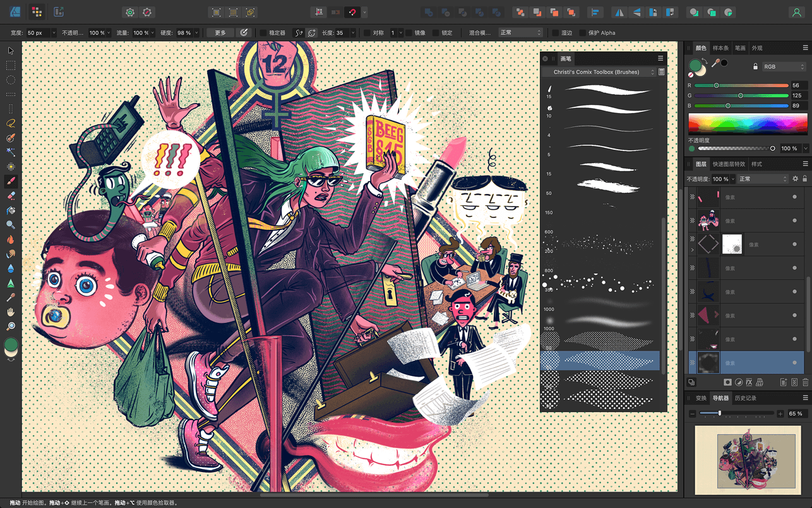Image resolution: width=812 pixels, height=508 pixels.
Task: Delete layer with the trash icon
Action: coord(805,382)
